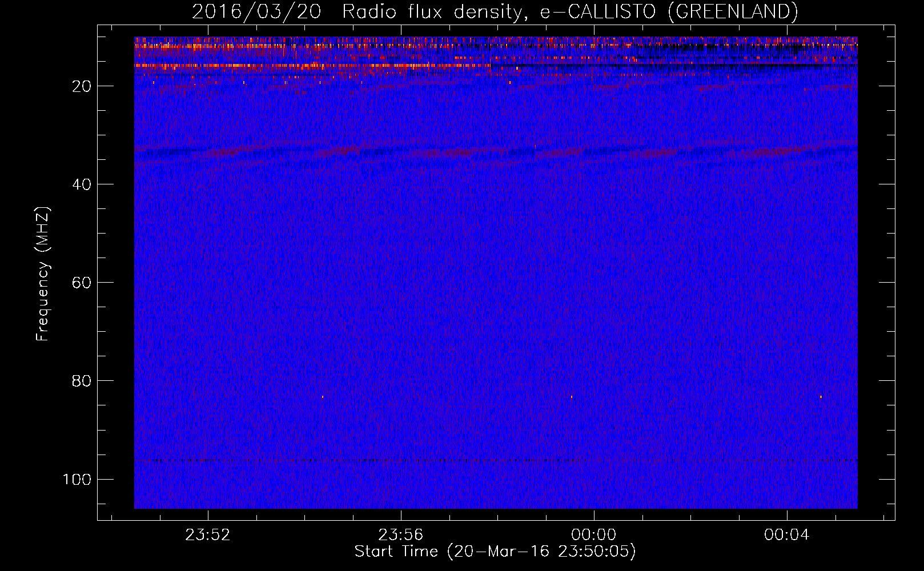
Task: Select the 00:00 time tick label
Action: (594, 535)
